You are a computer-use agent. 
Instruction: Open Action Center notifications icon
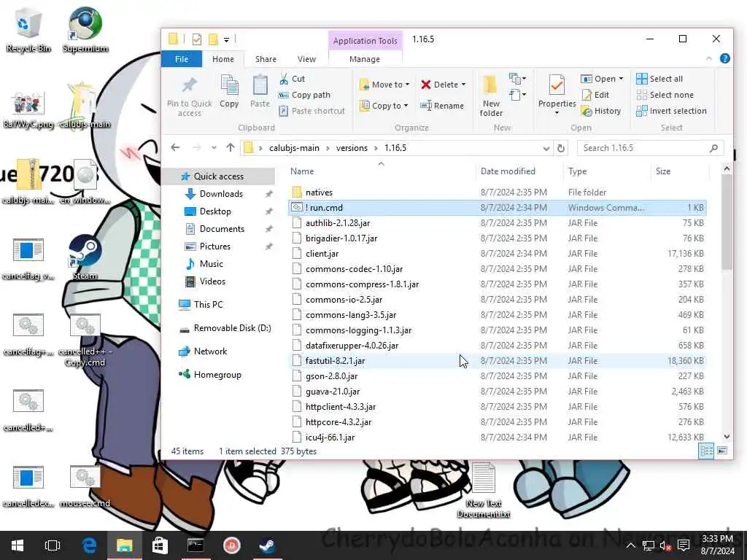click(684, 545)
